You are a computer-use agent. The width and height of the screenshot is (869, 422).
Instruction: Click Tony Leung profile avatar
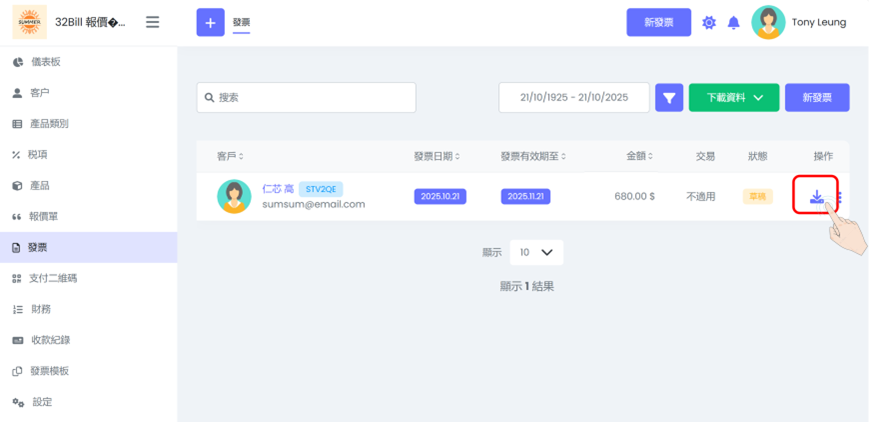point(768,22)
